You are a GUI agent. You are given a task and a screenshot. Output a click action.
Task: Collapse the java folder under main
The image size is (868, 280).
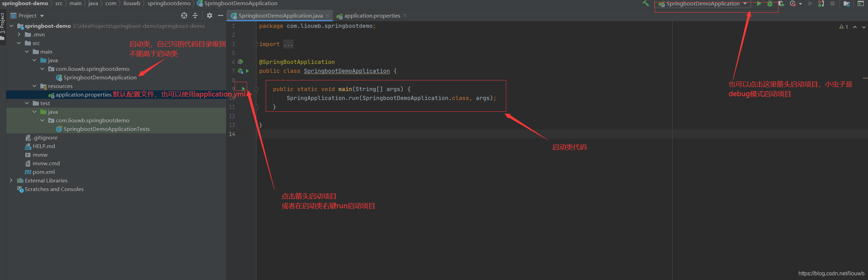pos(34,60)
